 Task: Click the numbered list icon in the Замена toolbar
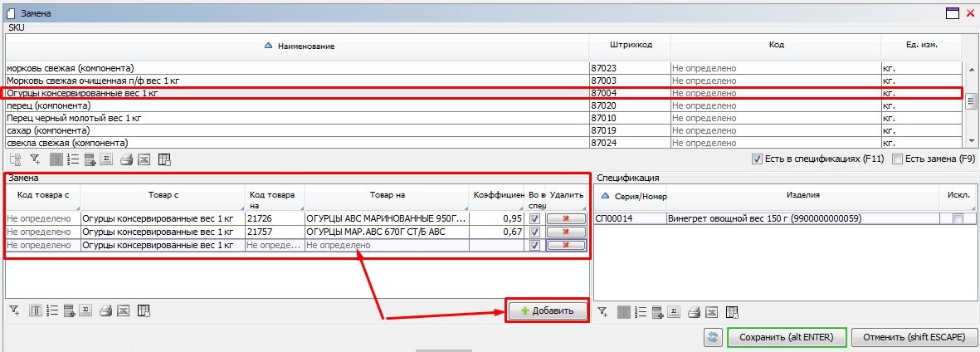coord(52,311)
